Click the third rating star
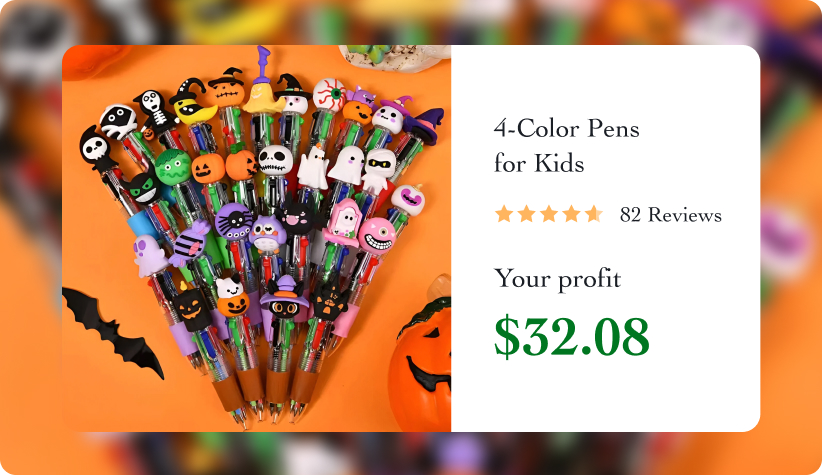 point(549,214)
